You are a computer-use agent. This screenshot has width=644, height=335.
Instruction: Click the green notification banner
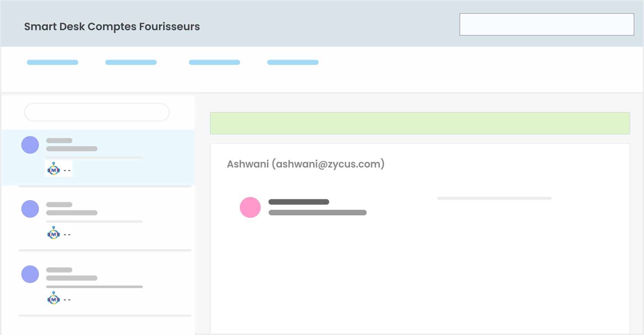pyautogui.click(x=420, y=123)
